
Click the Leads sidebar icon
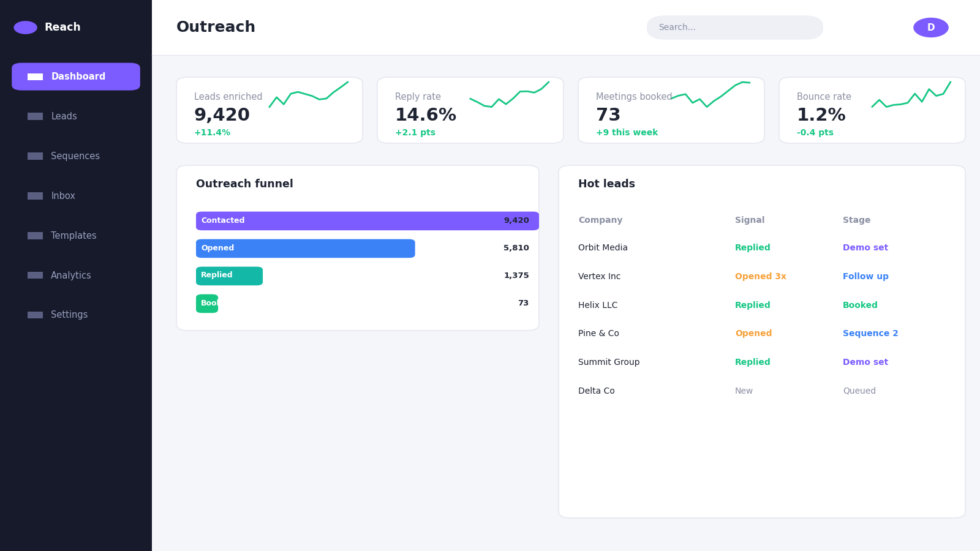tap(35, 116)
